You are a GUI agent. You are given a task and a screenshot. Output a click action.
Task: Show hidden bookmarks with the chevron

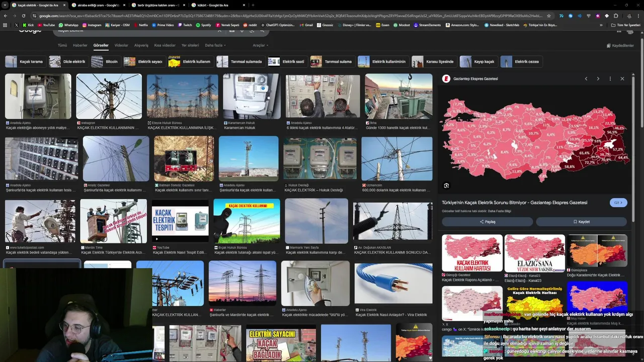[x=601, y=25]
